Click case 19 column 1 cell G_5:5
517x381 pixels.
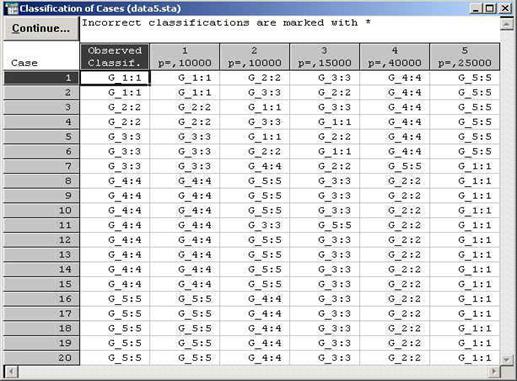click(x=185, y=343)
